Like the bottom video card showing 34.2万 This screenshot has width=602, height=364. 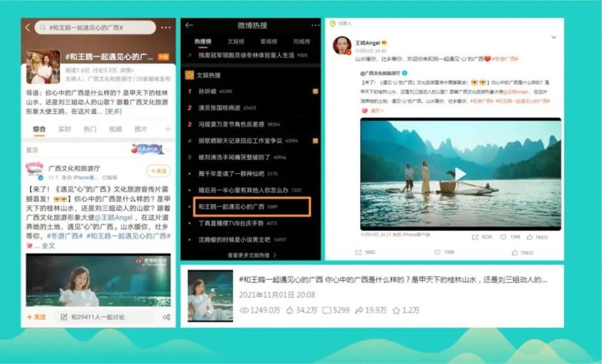point(302,310)
